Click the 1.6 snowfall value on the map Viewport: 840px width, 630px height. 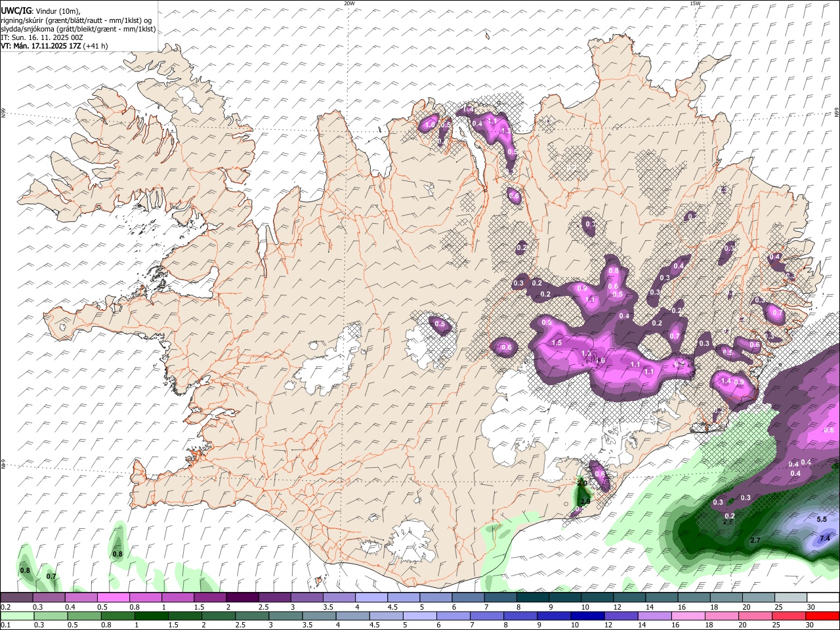coord(600,360)
